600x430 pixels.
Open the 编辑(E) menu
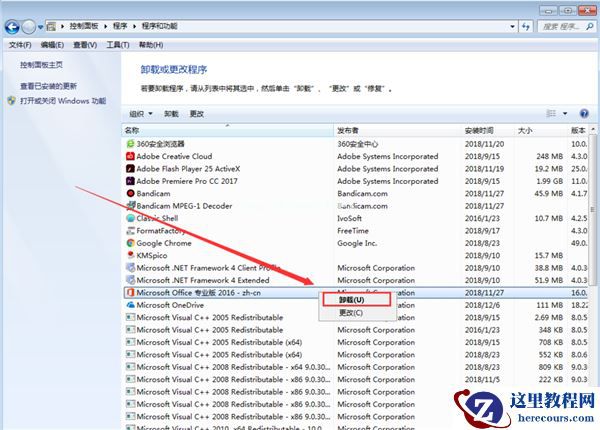pyautogui.click(x=52, y=45)
